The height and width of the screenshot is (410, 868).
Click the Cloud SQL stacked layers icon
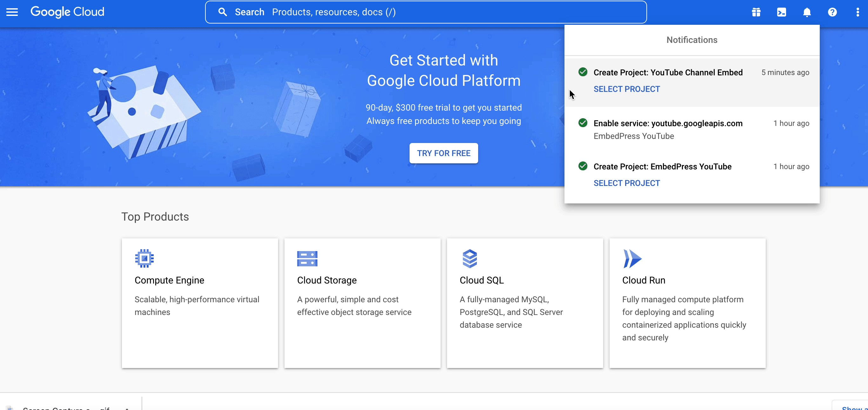[x=470, y=258]
